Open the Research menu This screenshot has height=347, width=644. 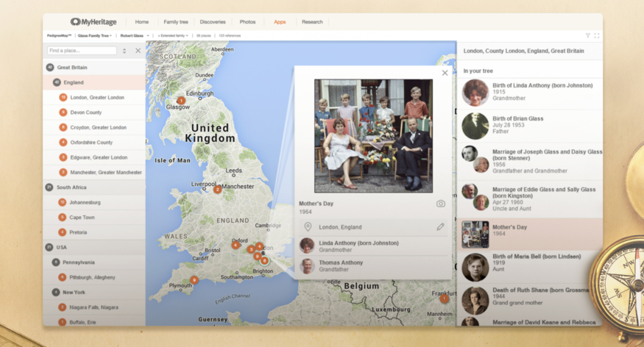point(312,22)
